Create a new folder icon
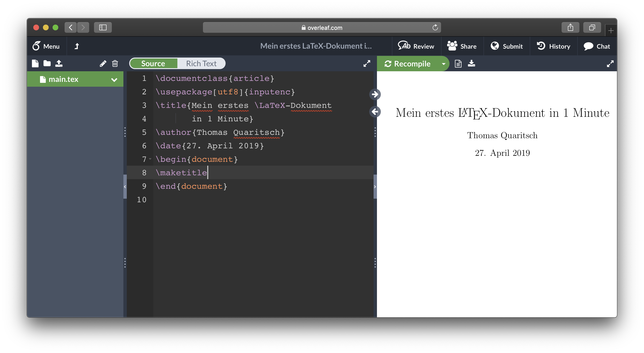This screenshot has height=353, width=644. pyautogui.click(x=47, y=64)
